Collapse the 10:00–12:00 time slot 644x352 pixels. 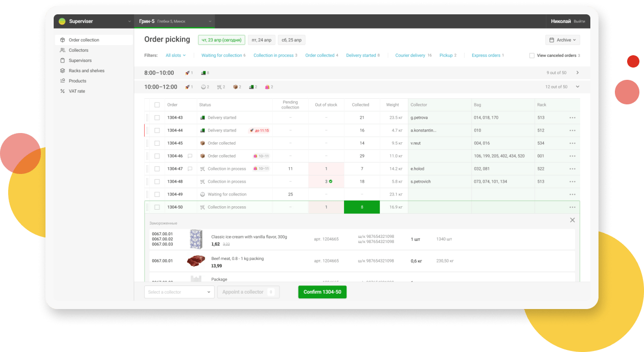click(x=577, y=86)
